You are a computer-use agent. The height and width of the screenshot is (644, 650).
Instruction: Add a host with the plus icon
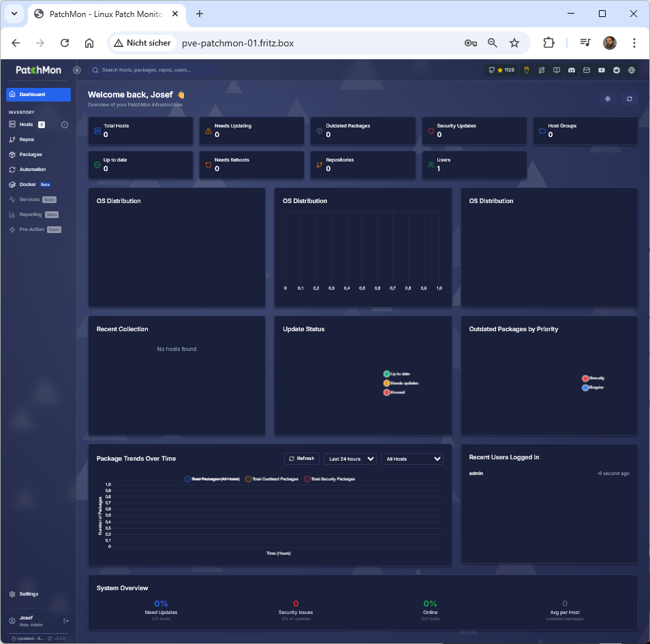click(x=65, y=125)
